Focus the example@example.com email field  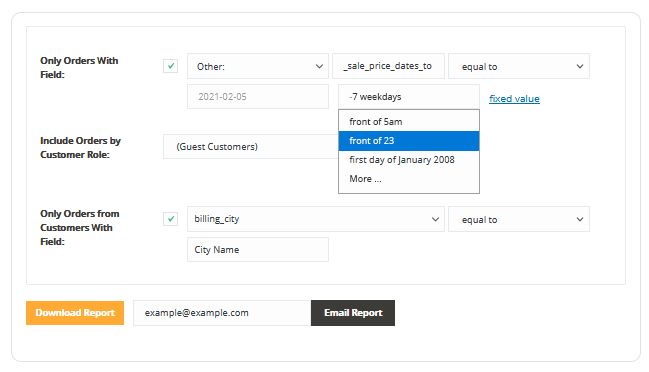pos(222,313)
